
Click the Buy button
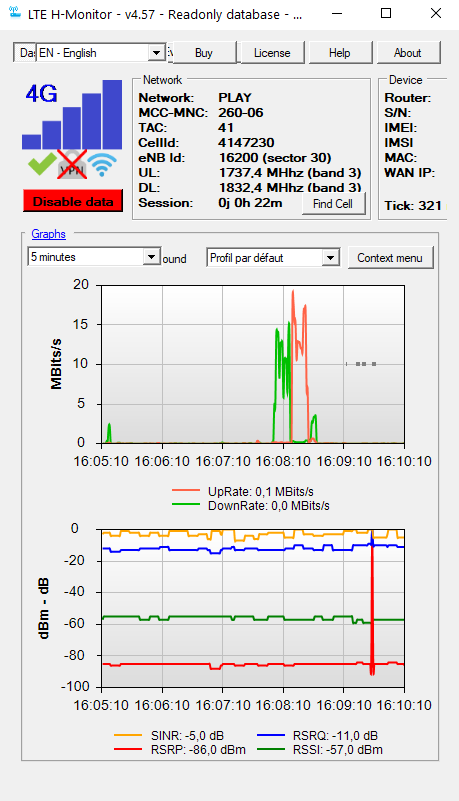204,53
